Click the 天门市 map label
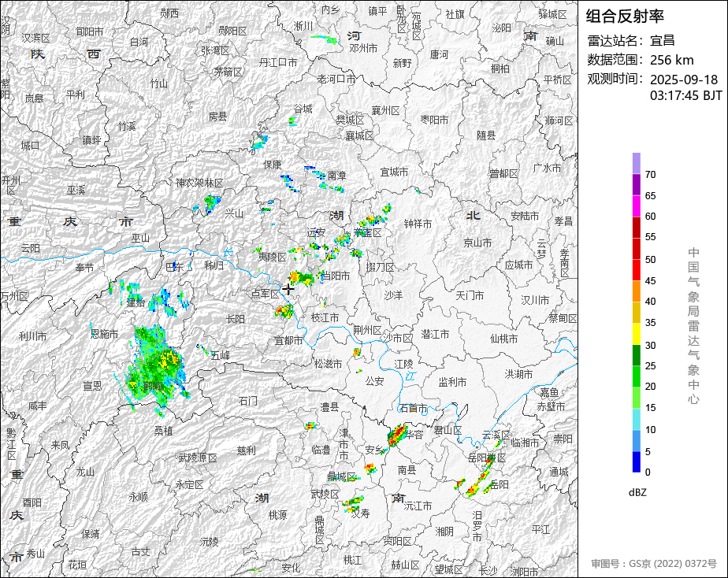 pos(470,295)
